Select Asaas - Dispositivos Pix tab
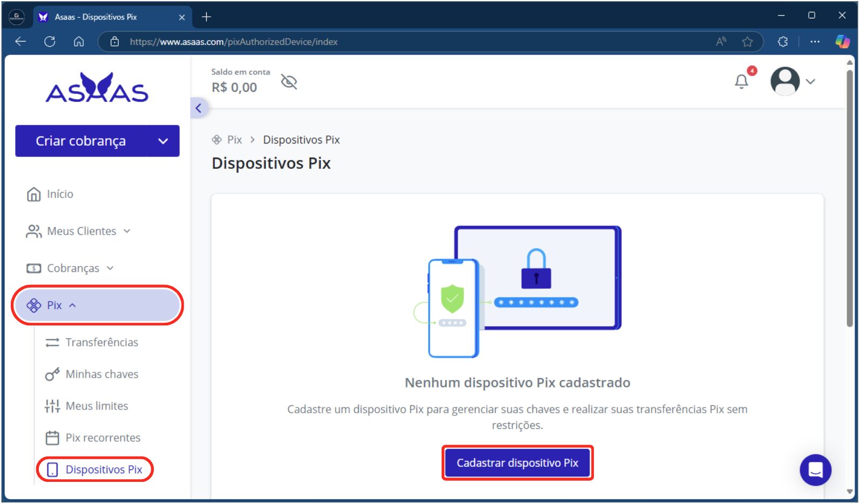 112,17
